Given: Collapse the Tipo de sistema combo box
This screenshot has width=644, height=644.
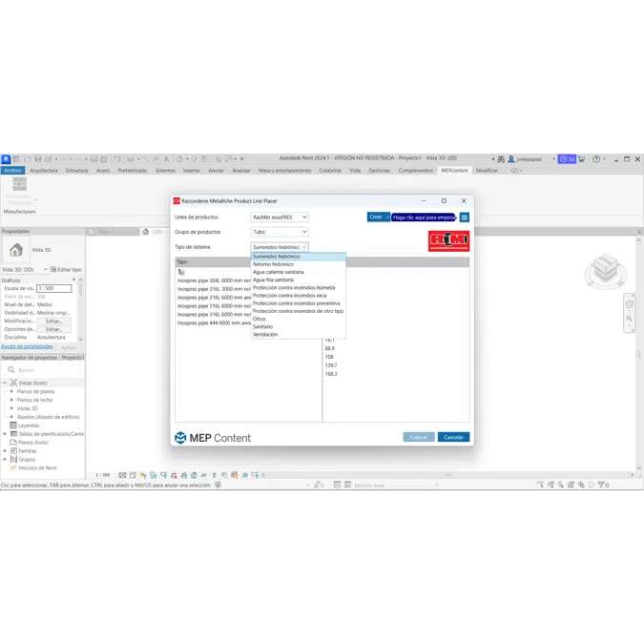Looking at the screenshot, I should click(304, 247).
